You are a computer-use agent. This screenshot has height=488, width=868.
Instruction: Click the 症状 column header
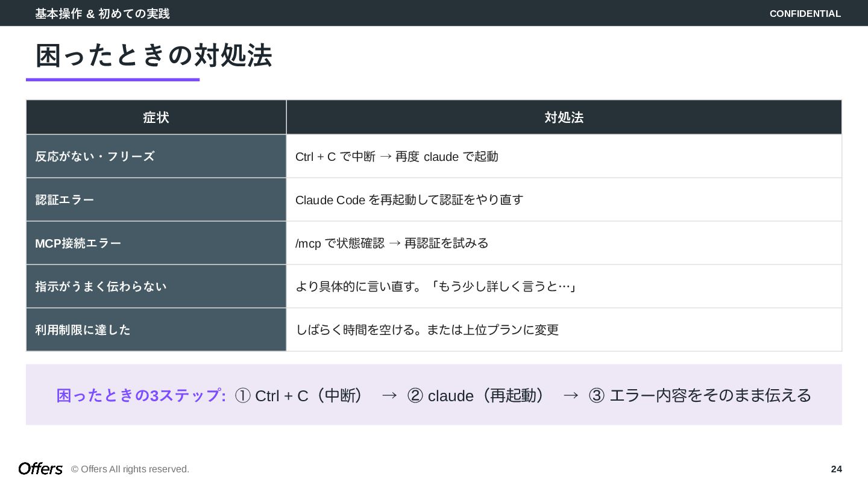[x=156, y=117]
